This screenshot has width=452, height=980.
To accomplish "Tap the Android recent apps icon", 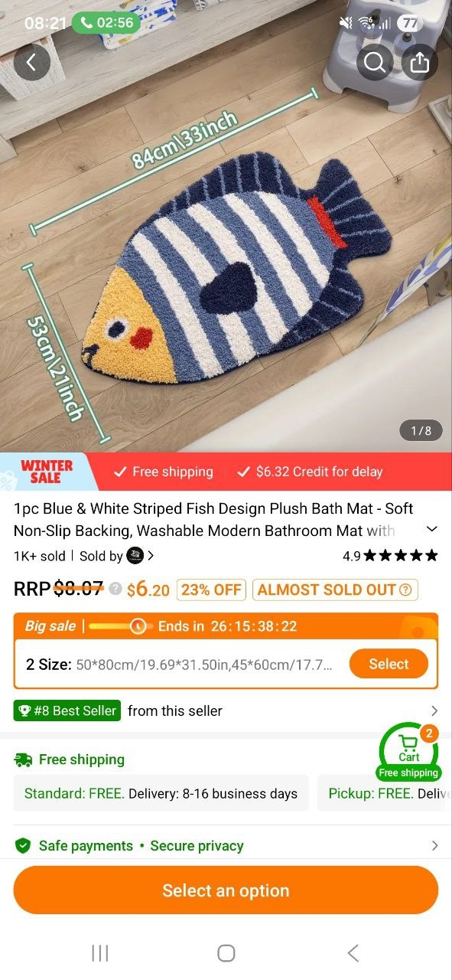I will point(99,953).
